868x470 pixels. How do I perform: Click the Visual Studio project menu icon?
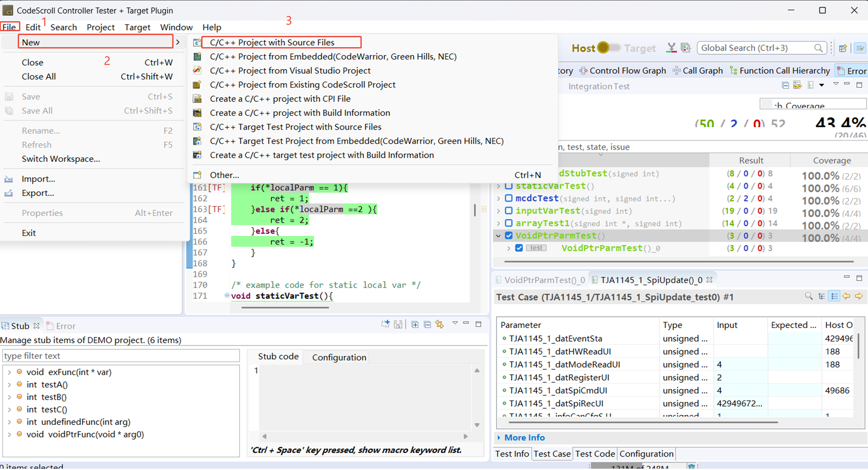(197, 70)
